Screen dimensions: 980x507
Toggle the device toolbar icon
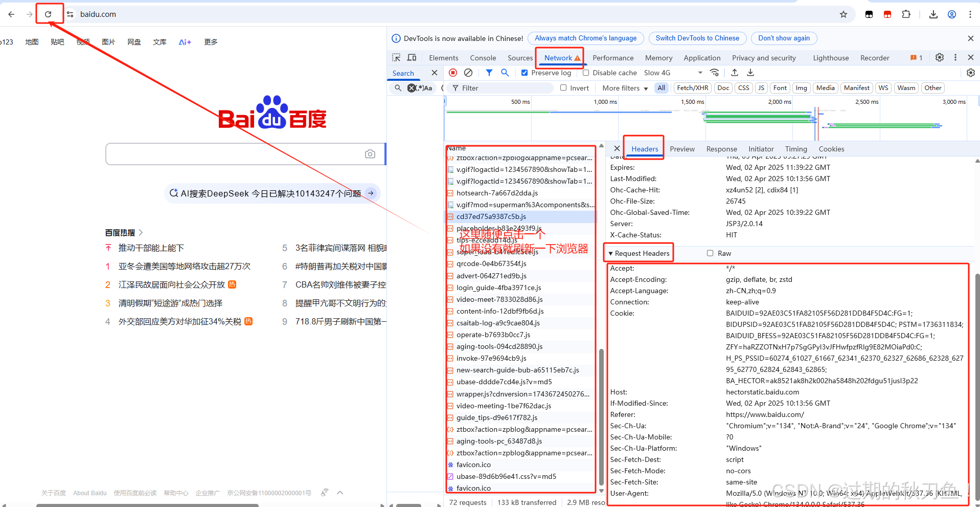pyautogui.click(x=412, y=58)
